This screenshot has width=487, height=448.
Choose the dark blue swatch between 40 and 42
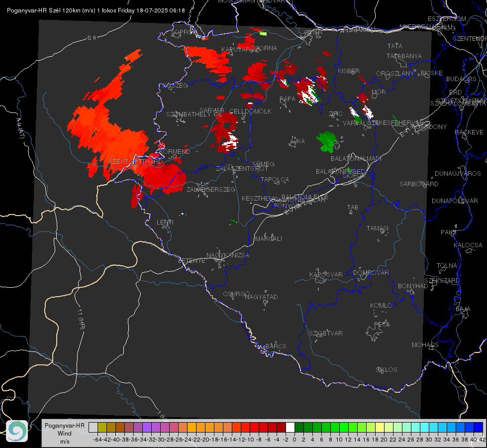click(479, 427)
